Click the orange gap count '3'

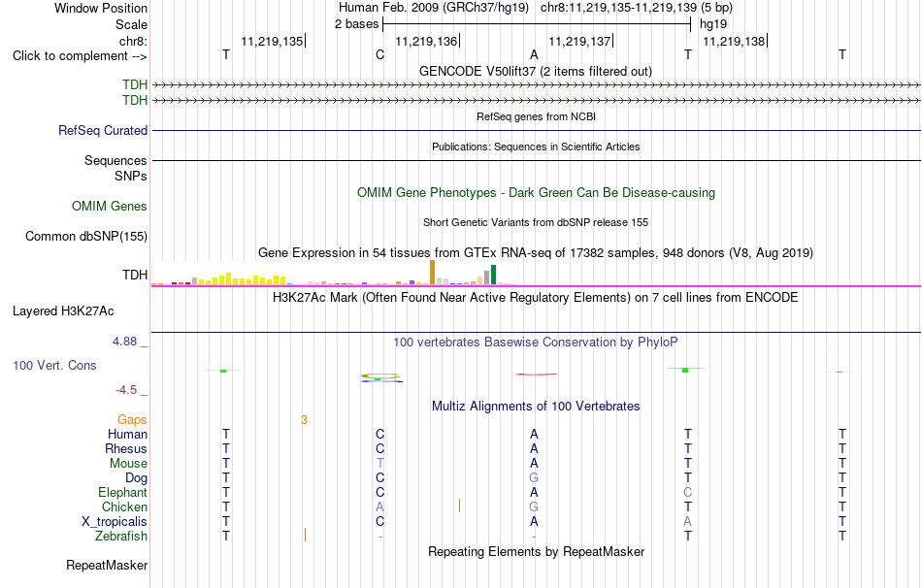pyautogui.click(x=304, y=420)
